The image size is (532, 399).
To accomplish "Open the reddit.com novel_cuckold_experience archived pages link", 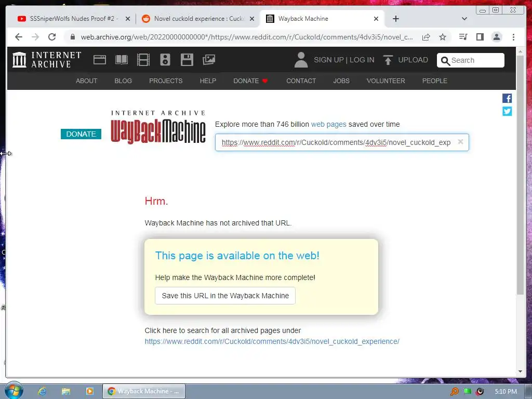I will click(272, 341).
